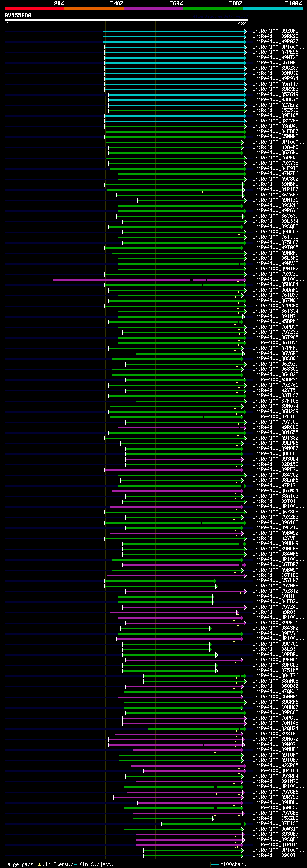The width and height of the screenshot is (307, 868).
Task: Select the UniRef100_A9NTZ1 label
Action: [275, 200]
